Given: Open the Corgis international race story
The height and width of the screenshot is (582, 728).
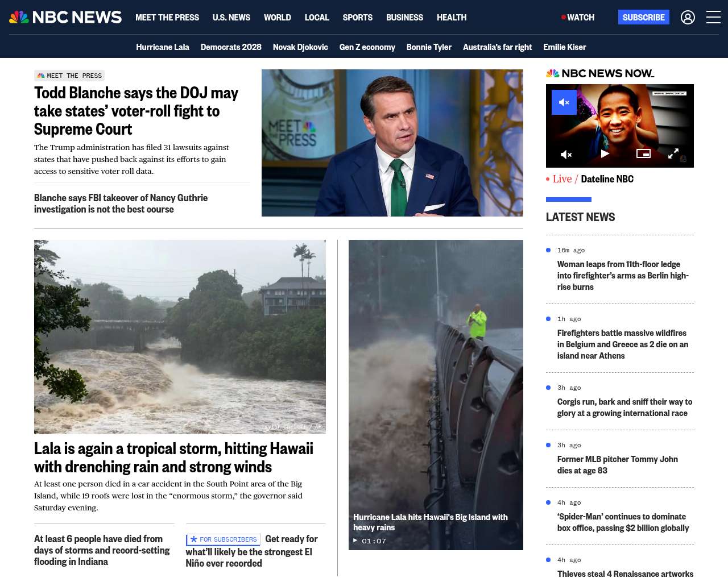Looking at the screenshot, I should click(624, 408).
